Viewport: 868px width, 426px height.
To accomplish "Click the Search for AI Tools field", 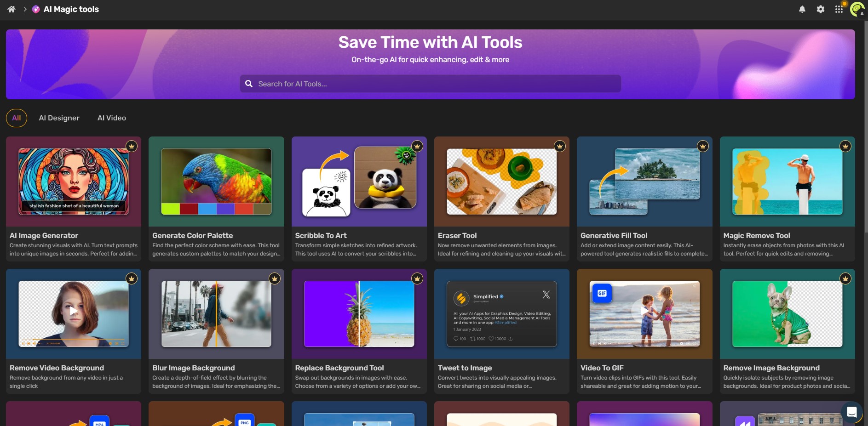I will coord(431,84).
